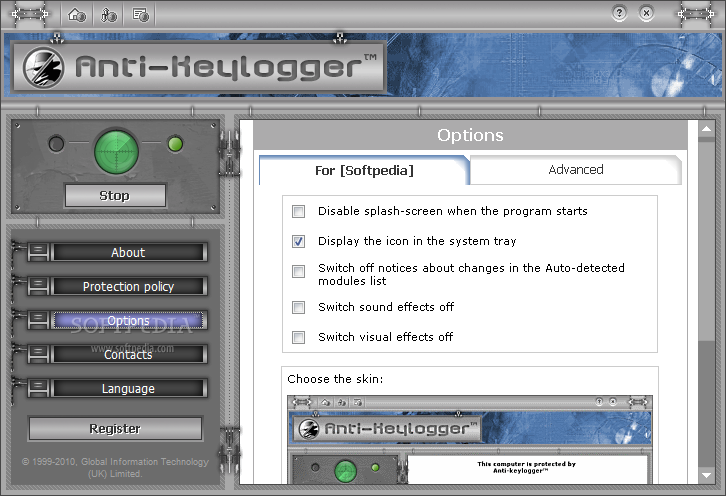Viewport: 726px width, 496px height.
Task: Click the scroll up arrow
Action: click(x=707, y=129)
